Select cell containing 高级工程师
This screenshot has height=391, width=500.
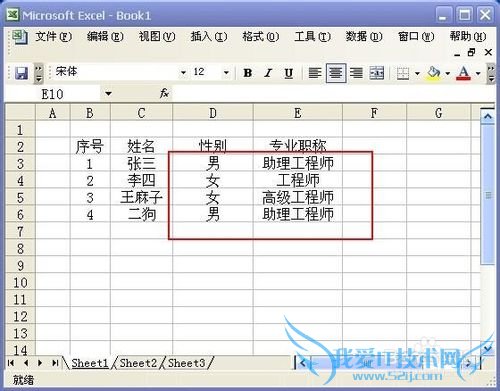(x=298, y=197)
